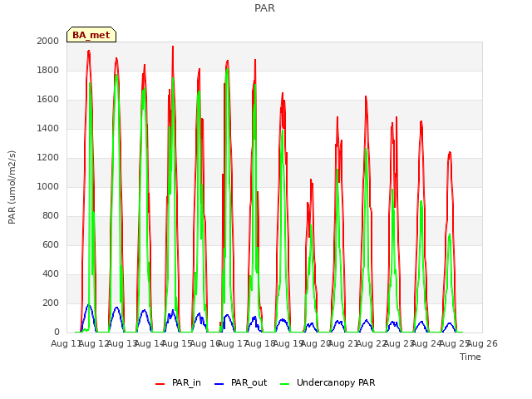Viewport: 532px width, 399px height.
Task: Click the Aug 26 x-axis tick label
Action: 482,343
